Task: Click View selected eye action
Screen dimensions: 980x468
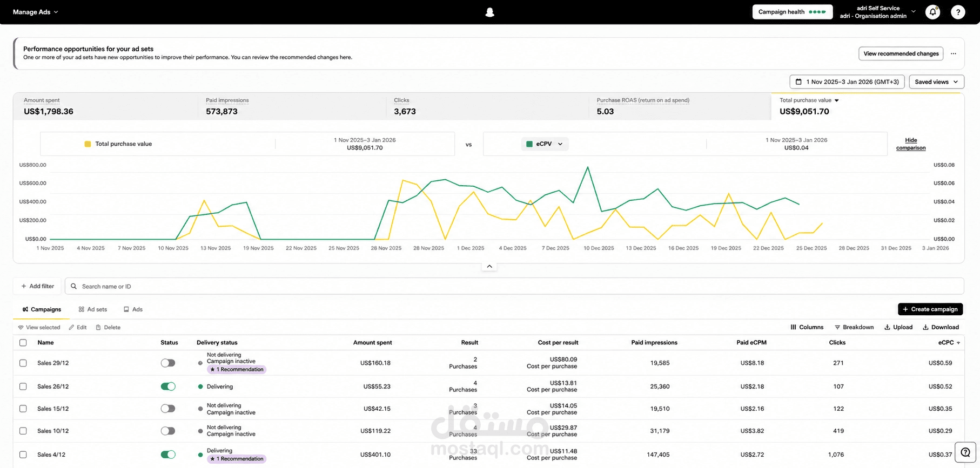Action: click(x=39, y=327)
